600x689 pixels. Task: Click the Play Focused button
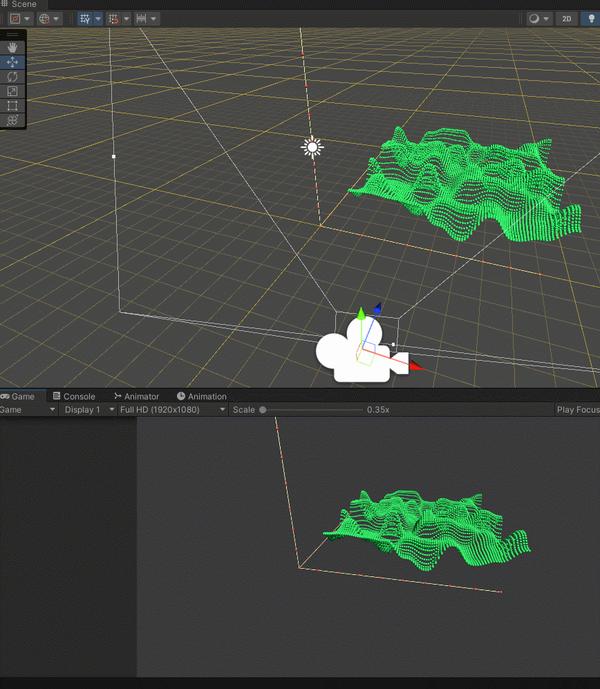pos(578,410)
